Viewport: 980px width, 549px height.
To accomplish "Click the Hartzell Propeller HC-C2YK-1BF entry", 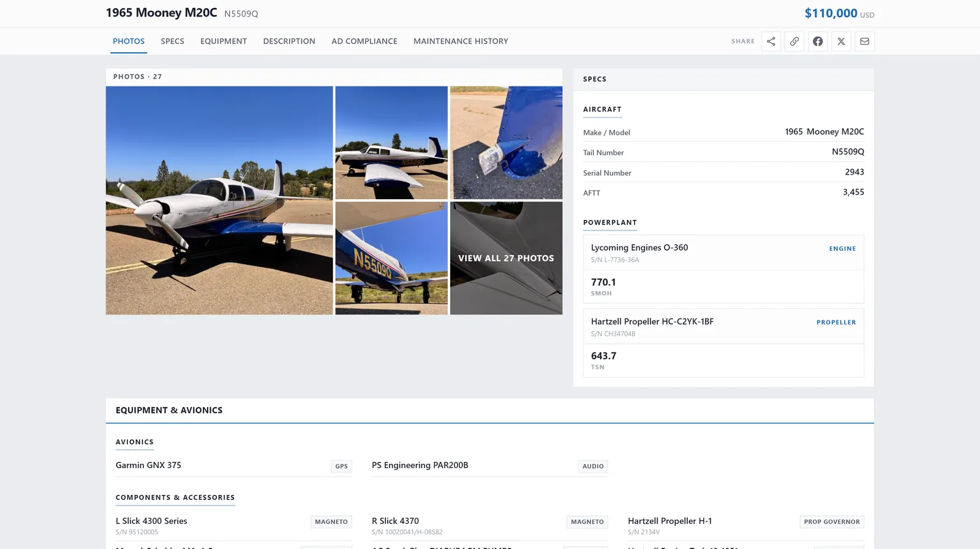I will click(x=652, y=322).
